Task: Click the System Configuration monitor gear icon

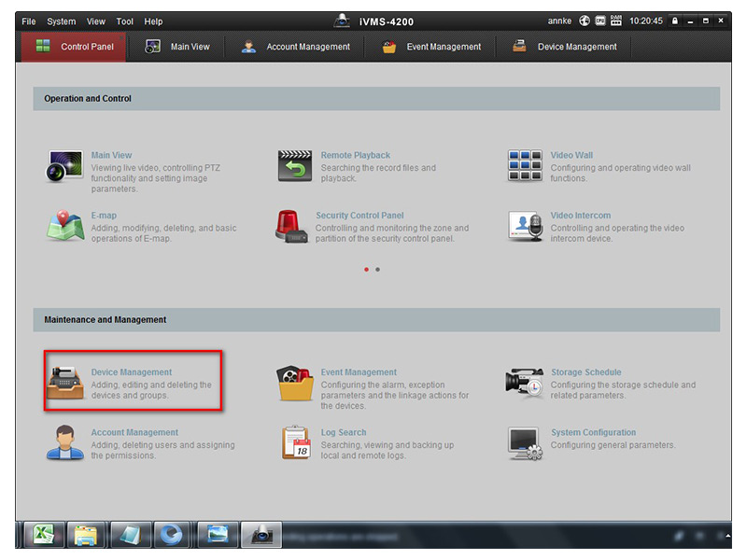Action: pyautogui.click(x=525, y=443)
